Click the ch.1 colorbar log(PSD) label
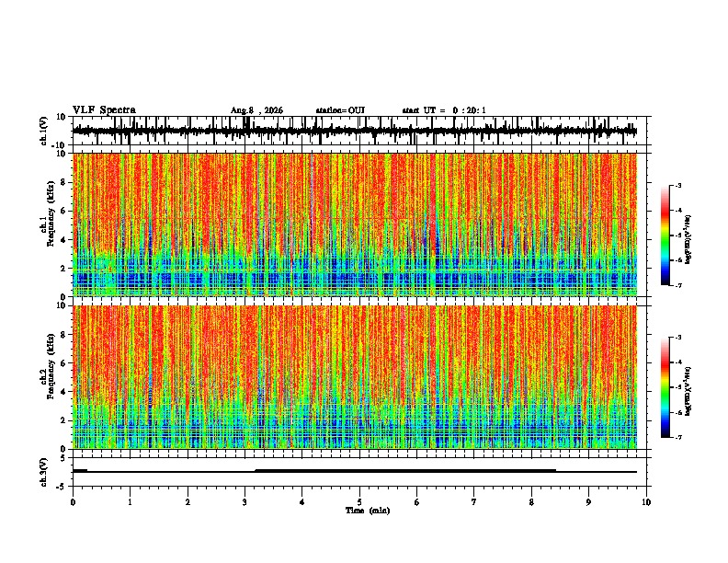Viewport: 728px width, 563px height. pos(688,239)
